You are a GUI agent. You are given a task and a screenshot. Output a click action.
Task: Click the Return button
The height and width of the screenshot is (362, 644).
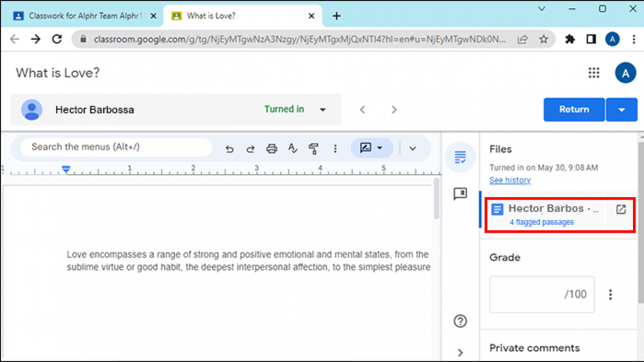(574, 110)
